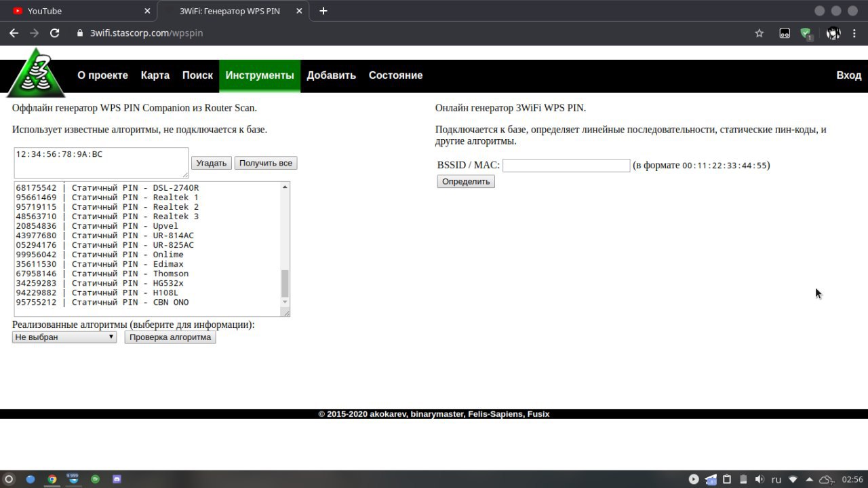
Task: Open the Wi-Fi network tray icon
Action: (793, 479)
